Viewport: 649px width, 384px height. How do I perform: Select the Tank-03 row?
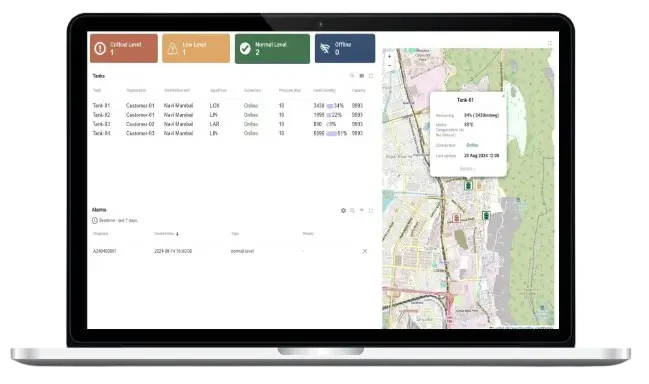tap(228, 124)
